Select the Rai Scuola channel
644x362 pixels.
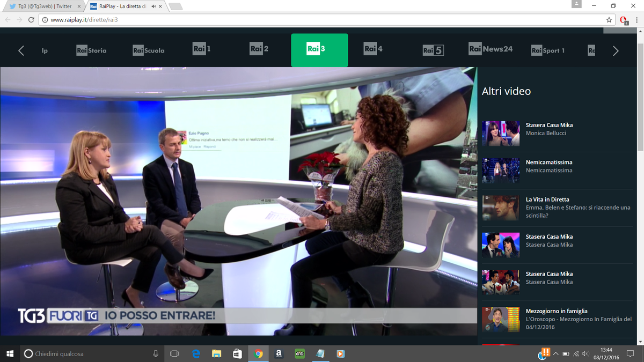tap(149, 50)
